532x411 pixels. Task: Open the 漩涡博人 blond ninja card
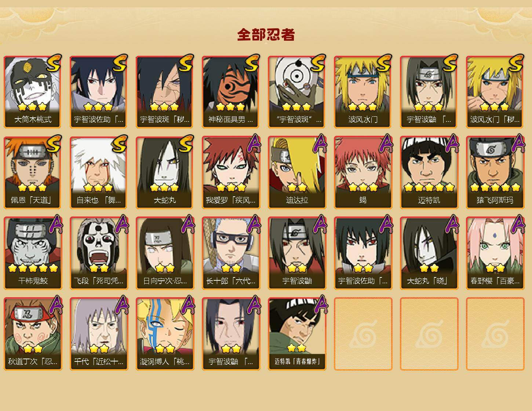click(165, 334)
